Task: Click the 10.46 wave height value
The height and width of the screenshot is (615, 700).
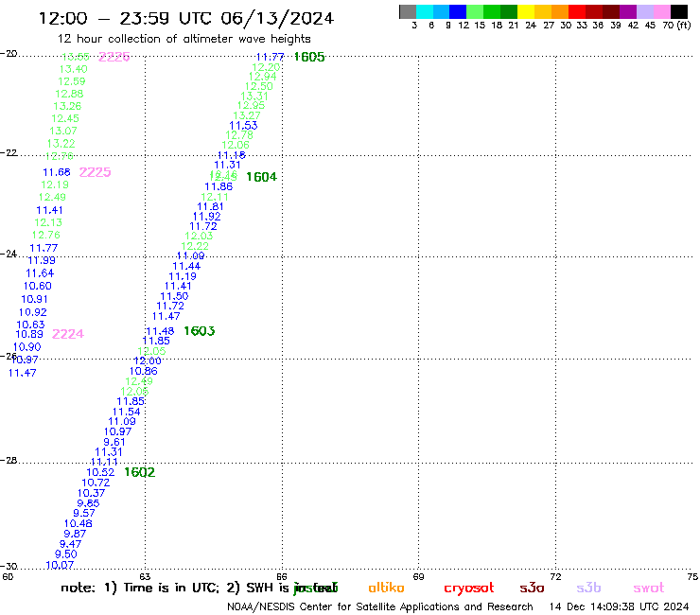Action: [x=79, y=523]
